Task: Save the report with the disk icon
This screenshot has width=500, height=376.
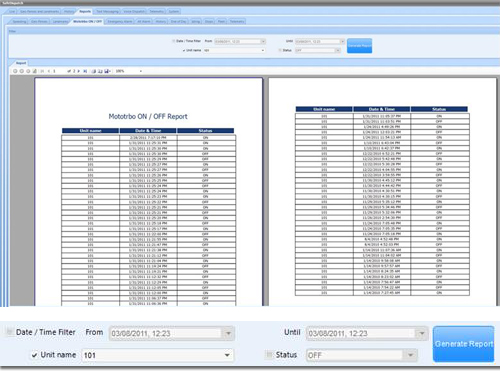Action: point(107,71)
